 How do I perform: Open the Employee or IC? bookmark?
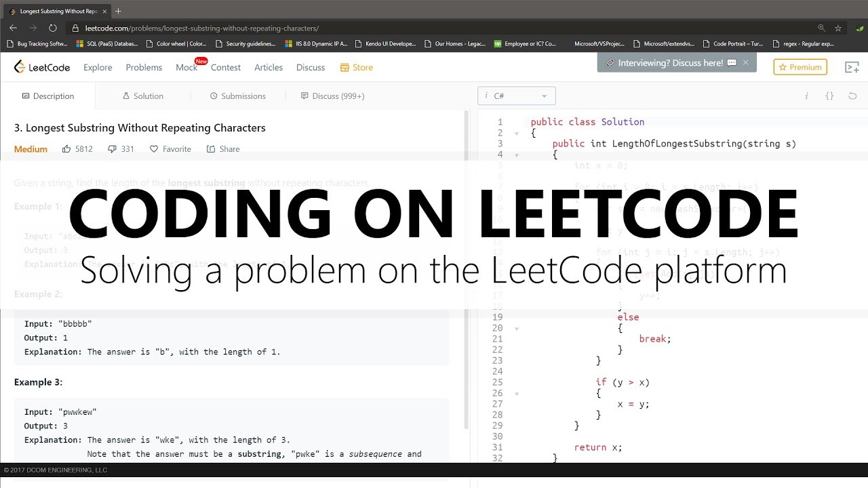(x=525, y=43)
